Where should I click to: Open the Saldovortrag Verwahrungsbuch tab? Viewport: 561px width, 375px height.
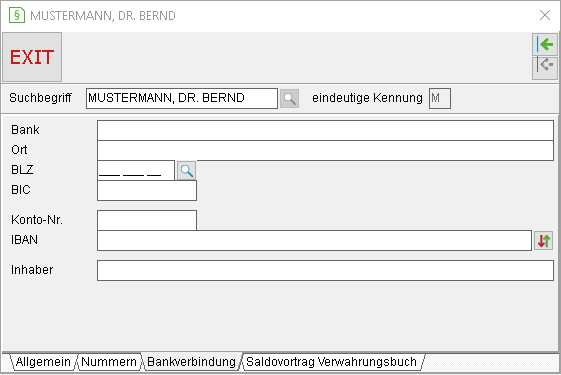332,362
